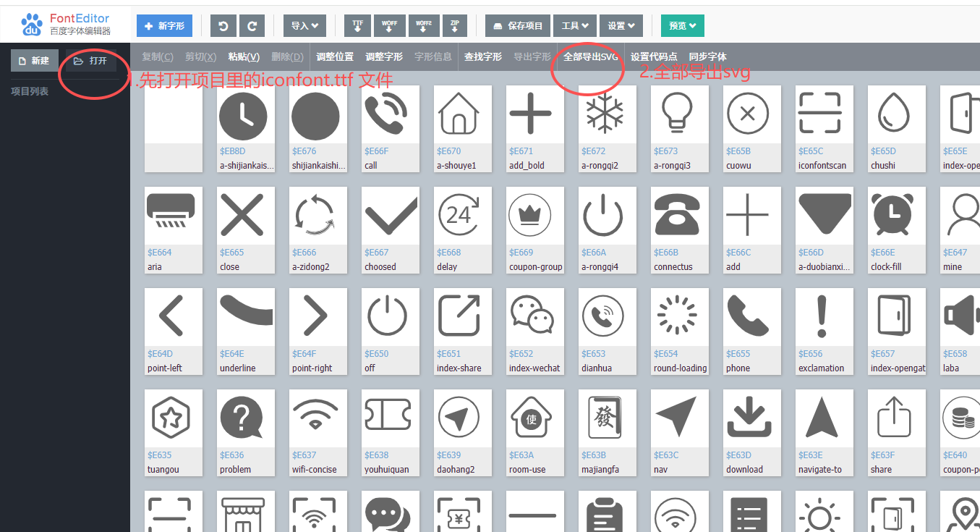Open the 导入 dropdown
Screen dimensions: 980x532
304,26
